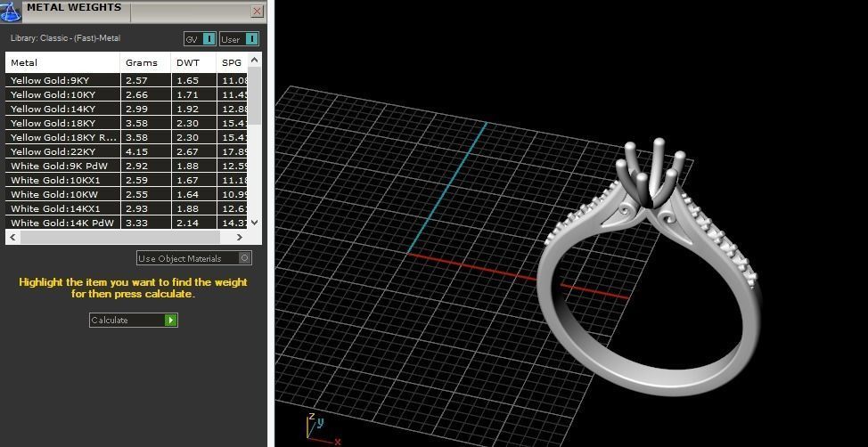Click the Metal column header
Screen dimensions: 868x447
pyautogui.click(x=62, y=62)
